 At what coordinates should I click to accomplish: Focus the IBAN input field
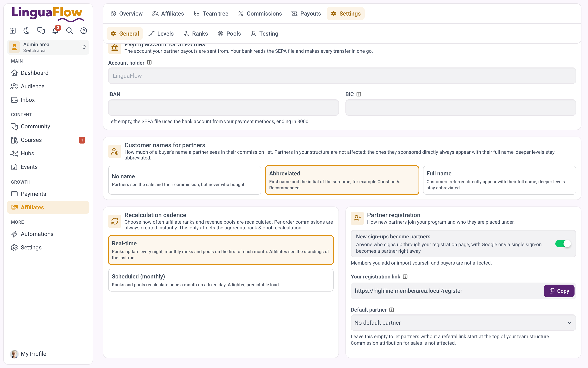click(223, 108)
